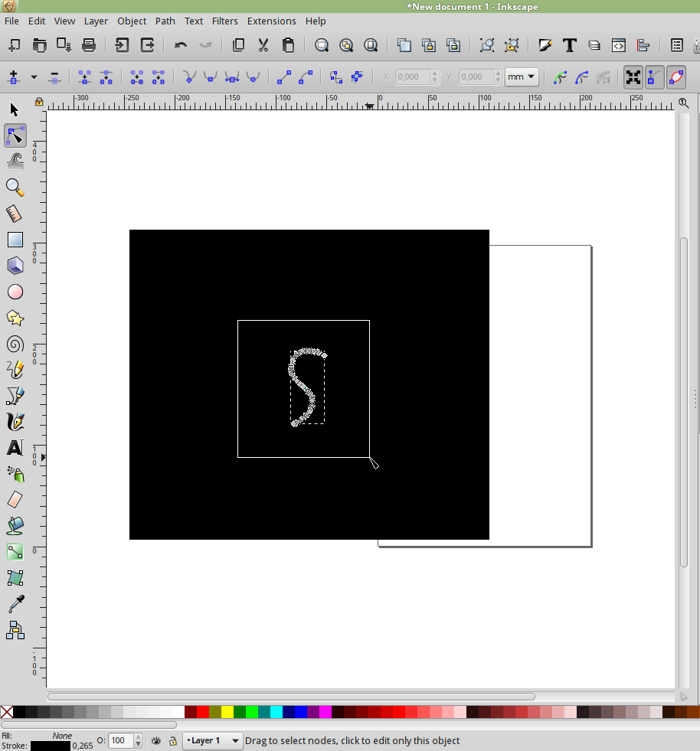
Task: Toggle the current layer lock
Action: pos(173,741)
